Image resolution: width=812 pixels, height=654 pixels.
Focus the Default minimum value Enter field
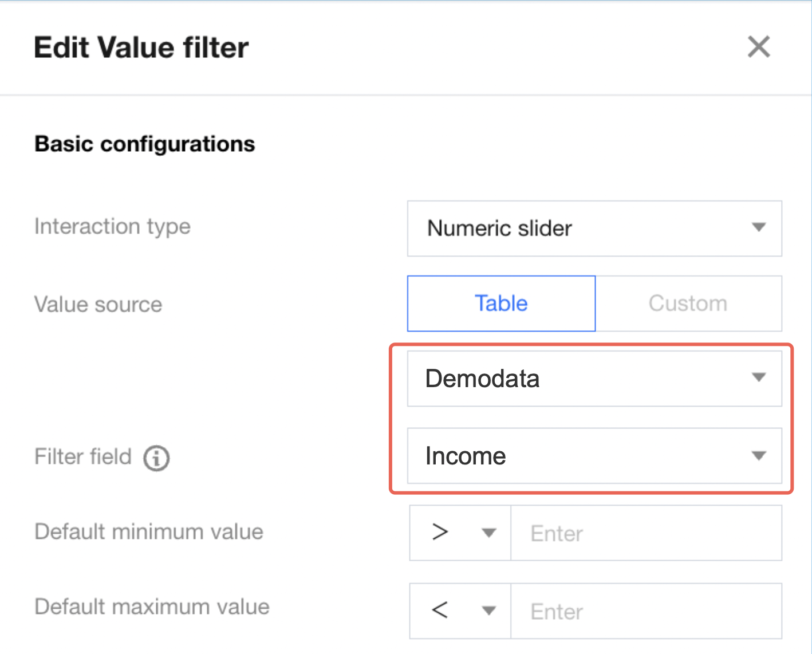646,533
